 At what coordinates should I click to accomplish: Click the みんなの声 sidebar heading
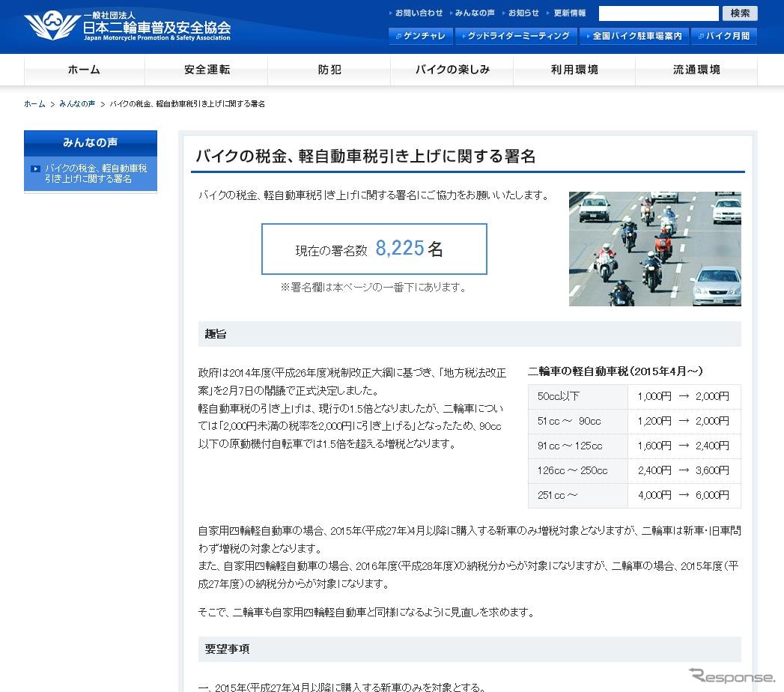click(x=91, y=143)
